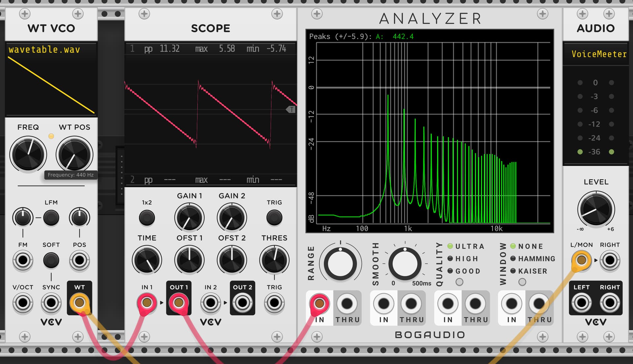Click the Scope THRES knob
Screen dimensions: 633x364
tap(274, 260)
